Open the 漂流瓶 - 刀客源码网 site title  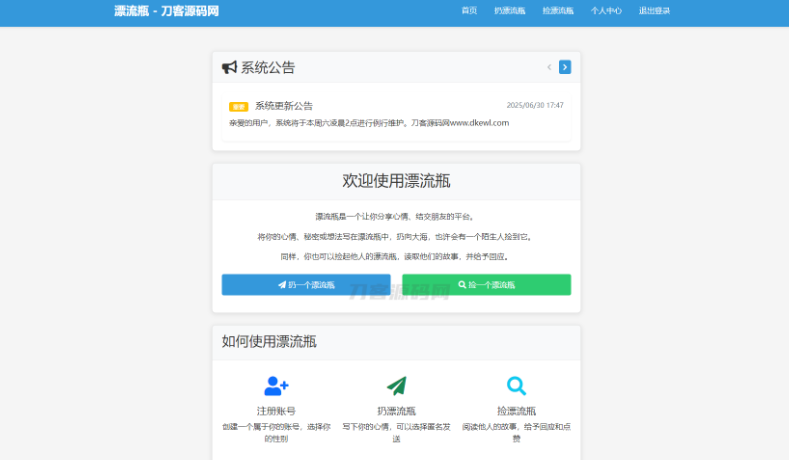tap(167, 11)
